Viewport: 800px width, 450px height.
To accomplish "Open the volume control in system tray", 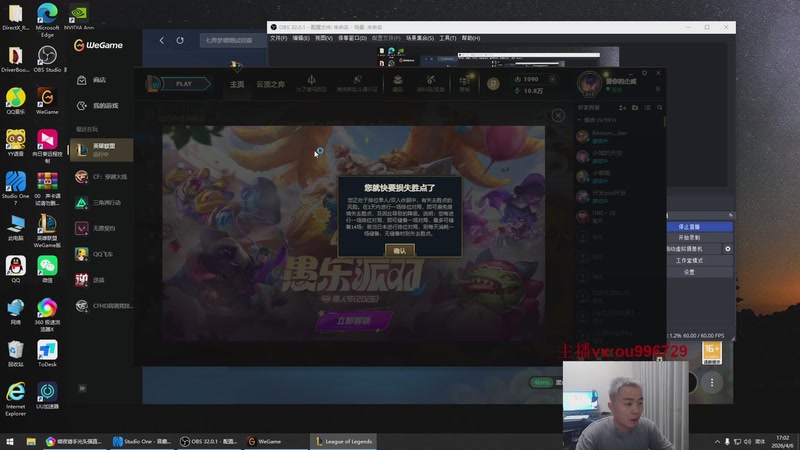I will point(747,442).
